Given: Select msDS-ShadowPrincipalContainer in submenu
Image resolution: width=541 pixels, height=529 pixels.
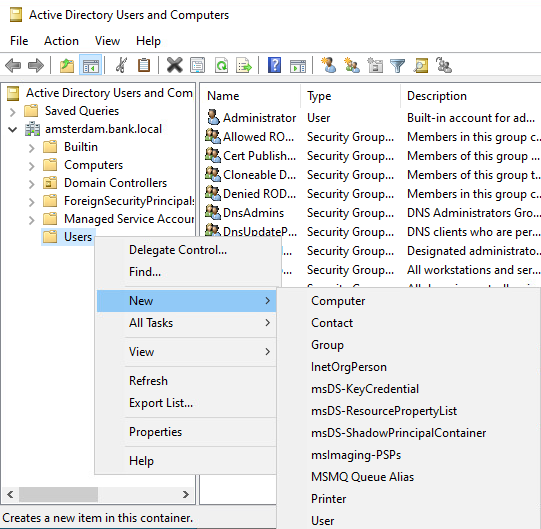Looking at the screenshot, I should click(409, 433).
